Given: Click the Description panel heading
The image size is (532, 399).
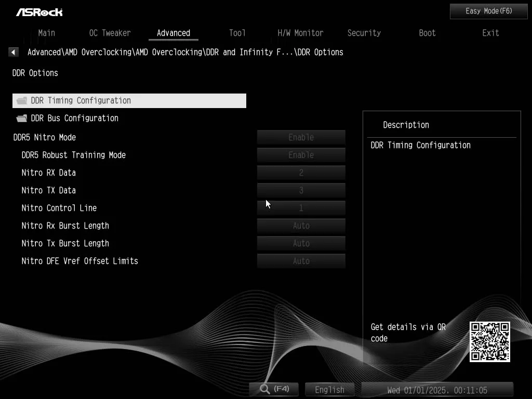Looking at the screenshot, I should [x=406, y=125].
